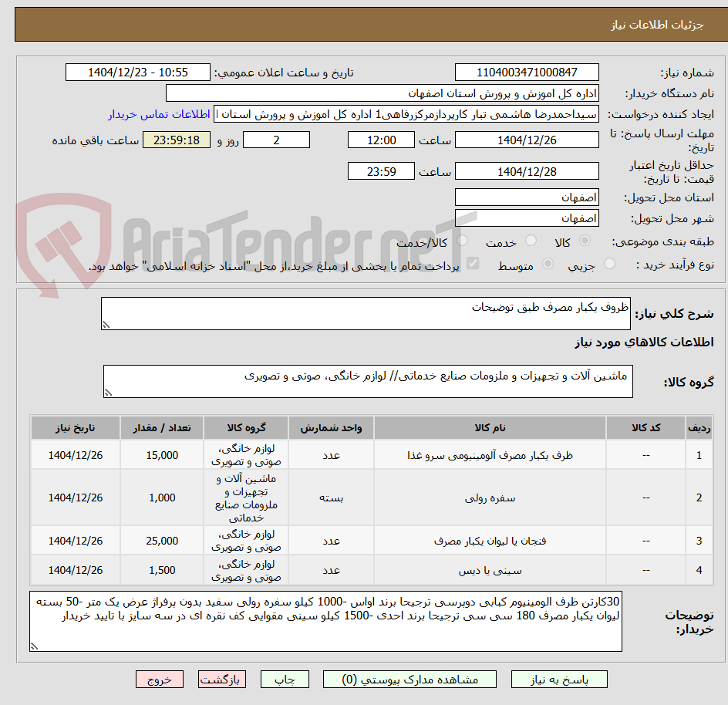Click the واحد شمارش column header
The height and width of the screenshot is (705, 728).
(x=331, y=428)
